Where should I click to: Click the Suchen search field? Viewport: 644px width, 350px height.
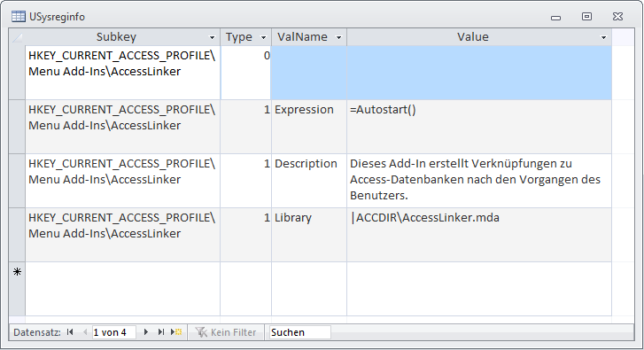[x=299, y=332]
